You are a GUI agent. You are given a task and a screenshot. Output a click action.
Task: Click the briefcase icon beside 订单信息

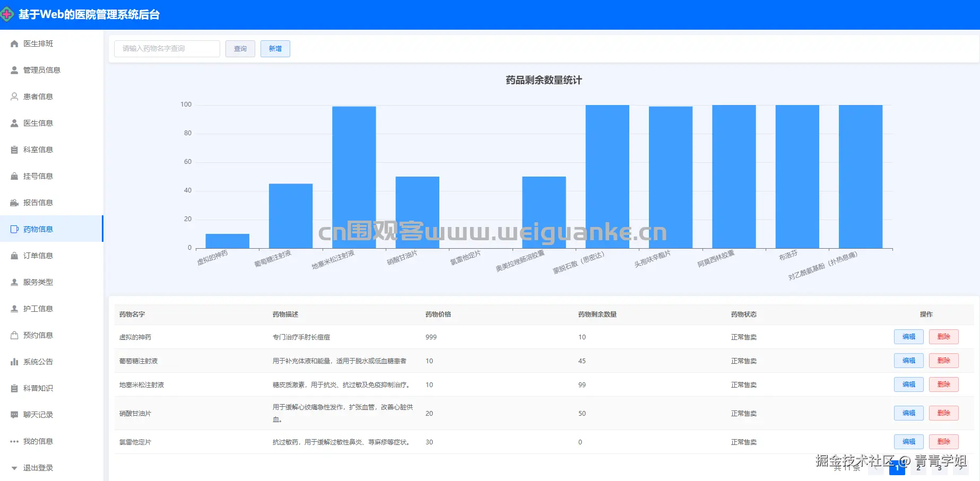point(14,256)
